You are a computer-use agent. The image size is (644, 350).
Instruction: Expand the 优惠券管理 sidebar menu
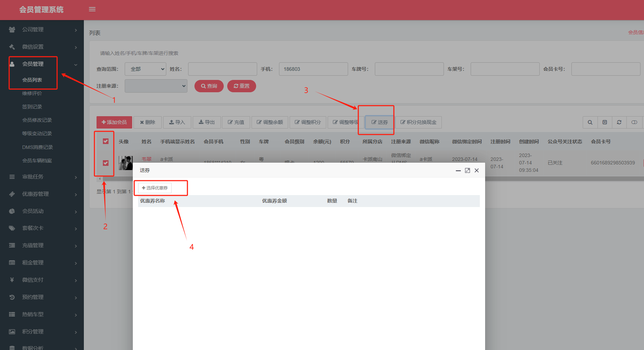(42, 194)
